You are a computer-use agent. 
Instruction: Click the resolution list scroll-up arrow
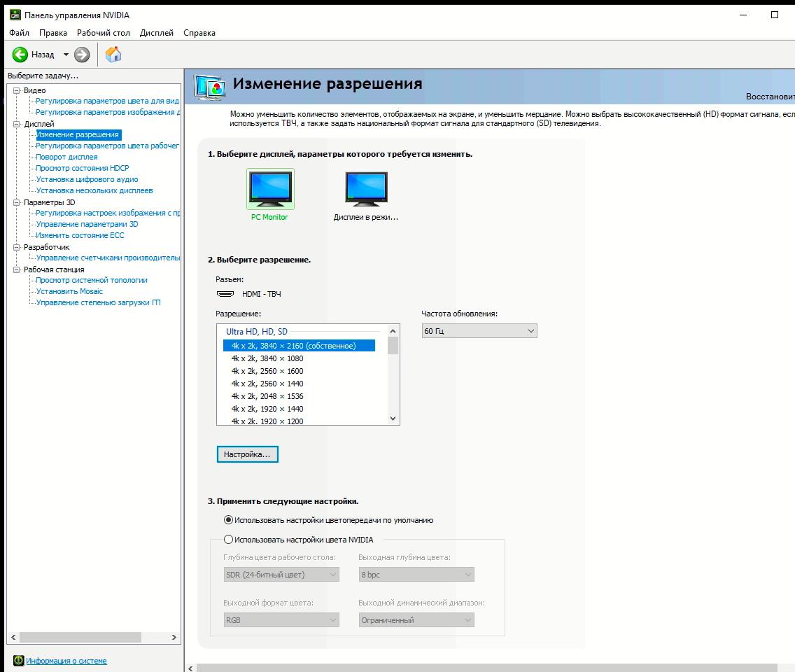tap(393, 331)
